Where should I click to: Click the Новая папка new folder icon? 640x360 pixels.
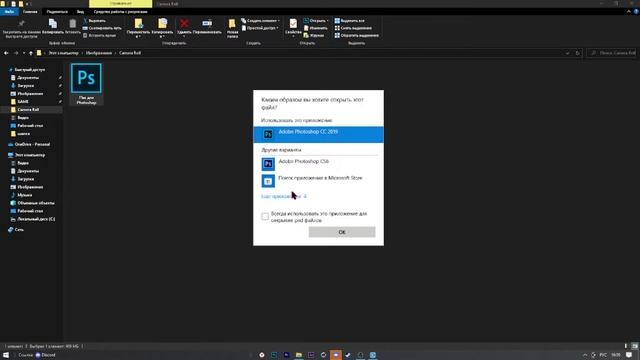tap(232, 28)
